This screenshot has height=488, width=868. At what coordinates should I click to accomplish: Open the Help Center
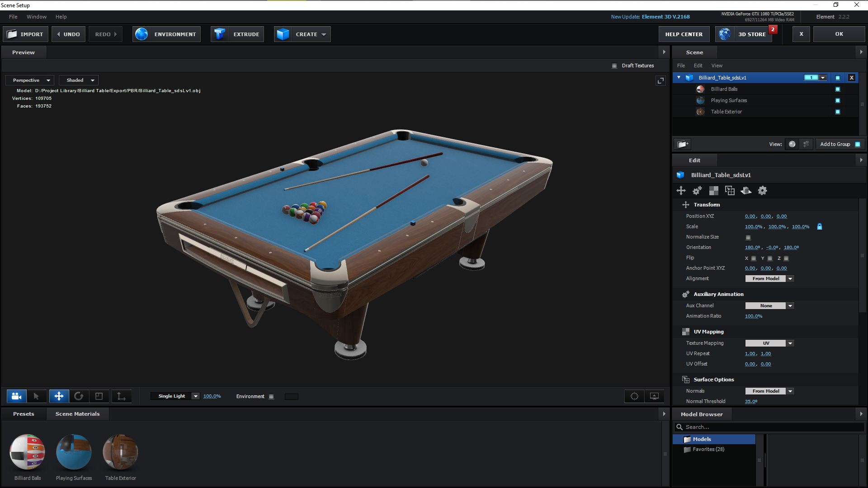[x=684, y=34]
